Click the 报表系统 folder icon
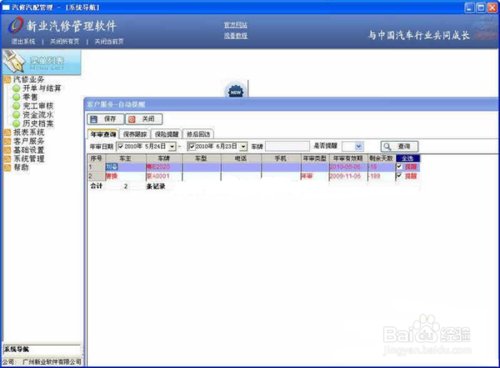Image resolution: width=500 pixels, height=368 pixels. 8,133
